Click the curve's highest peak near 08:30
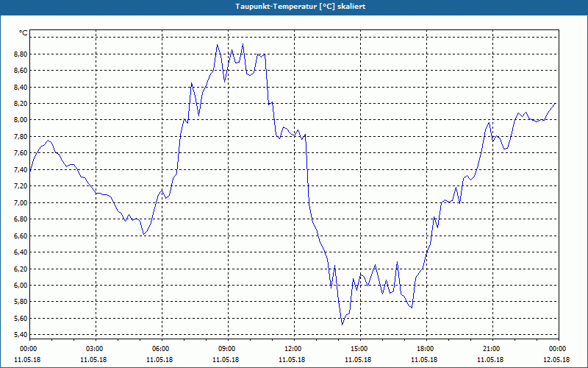Screen dimensions: 588x368 pos(217,45)
